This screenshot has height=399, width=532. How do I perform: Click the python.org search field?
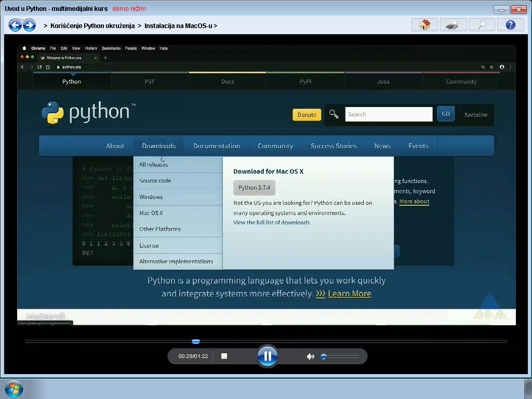389,114
